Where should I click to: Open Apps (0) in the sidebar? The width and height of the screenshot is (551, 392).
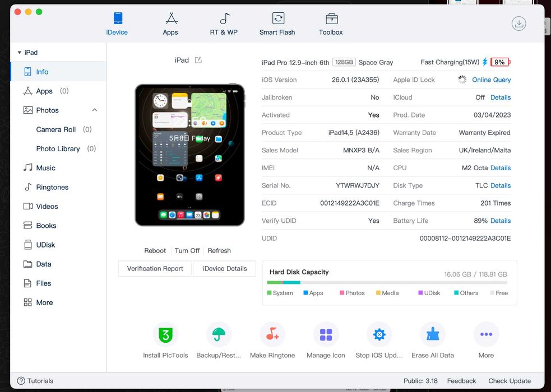tap(58, 91)
